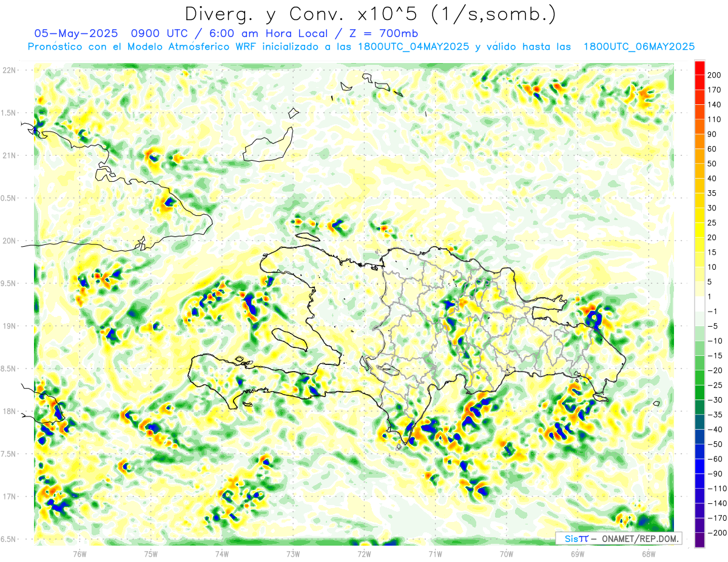Click the '7.5N' latitude label
The height and width of the screenshot is (562, 728).
pyautogui.click(x=9, y=454)
